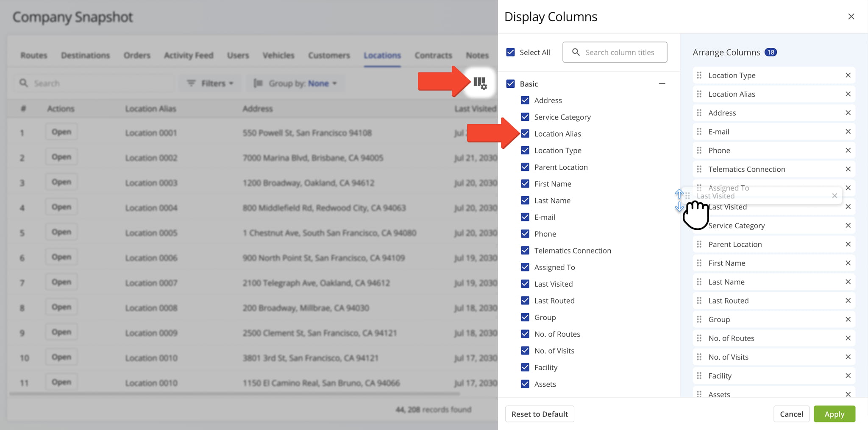Screen dimensions: 868x430
Task: Open the display columns settings icon
Action: tap(480, 83)
